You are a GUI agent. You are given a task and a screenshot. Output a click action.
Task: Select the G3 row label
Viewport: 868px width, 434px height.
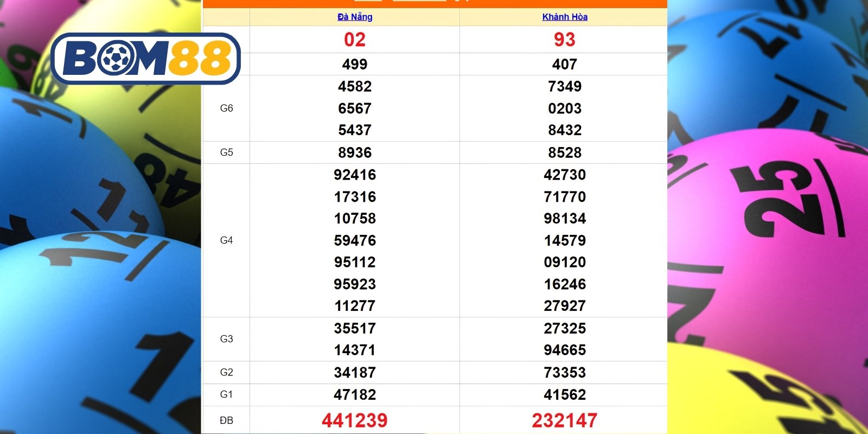pyautogui.click(x=227, y=339)
